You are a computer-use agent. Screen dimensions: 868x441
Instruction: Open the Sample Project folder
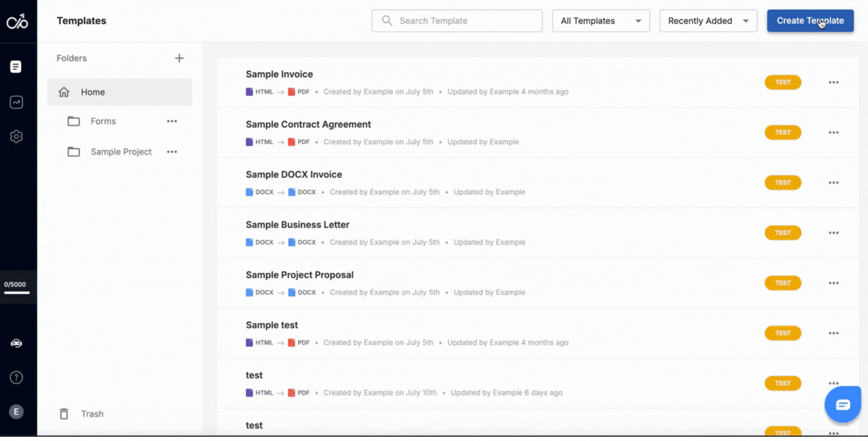point(121,152)
